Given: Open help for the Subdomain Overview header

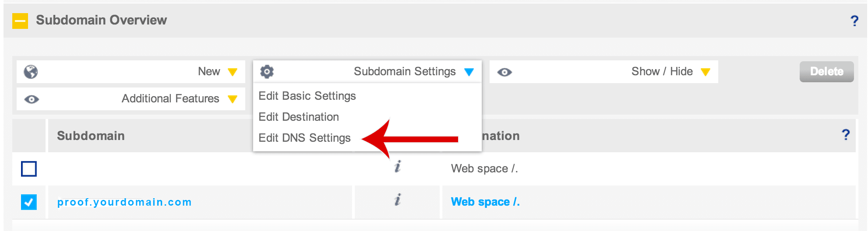Looking at the screenshot, I should [854, 21].
